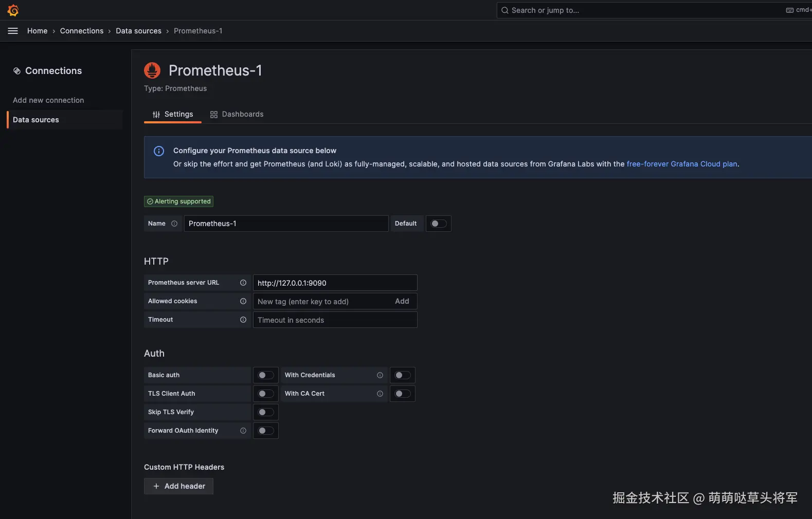Switch to the Dashboards tab
This screenshot has width=812, height=519.
[237, 114]
